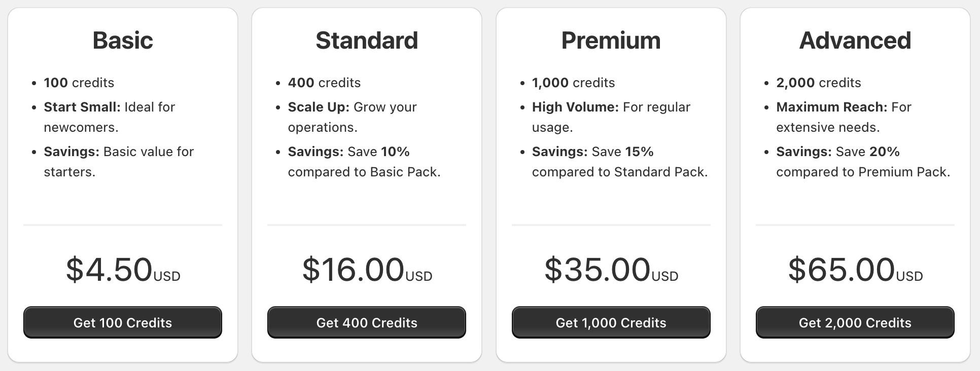The width and height of the screenshot is (980, 371).
Task: Select the "High Volume" bullet label
Action: tap(575, 107)
